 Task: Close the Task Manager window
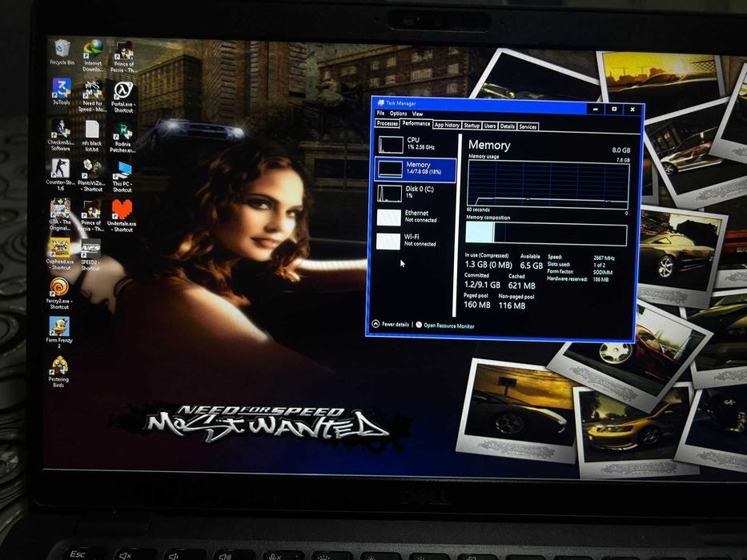(633, 110)
